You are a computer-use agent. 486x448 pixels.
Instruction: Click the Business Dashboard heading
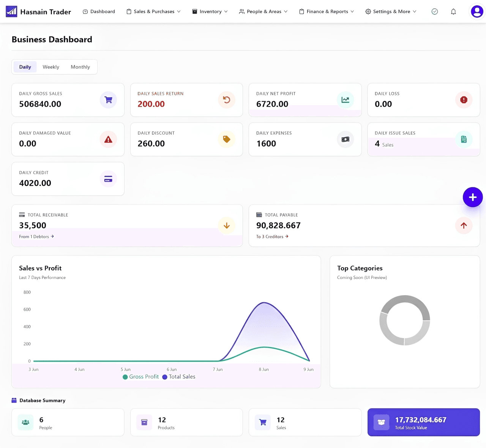(52, 39)
